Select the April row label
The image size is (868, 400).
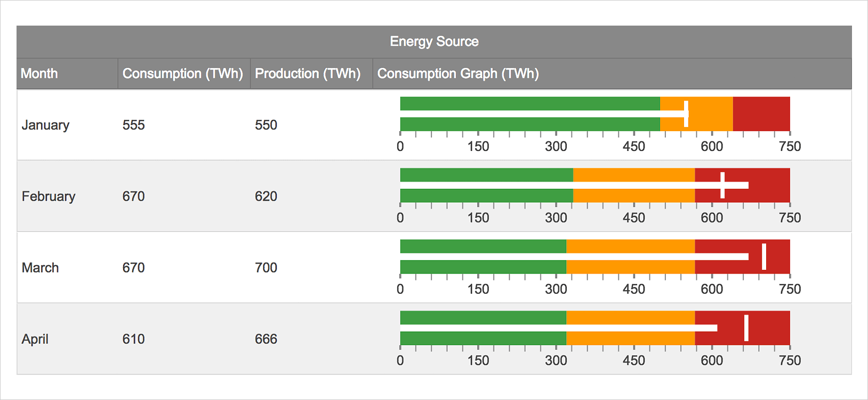(35, 339)
